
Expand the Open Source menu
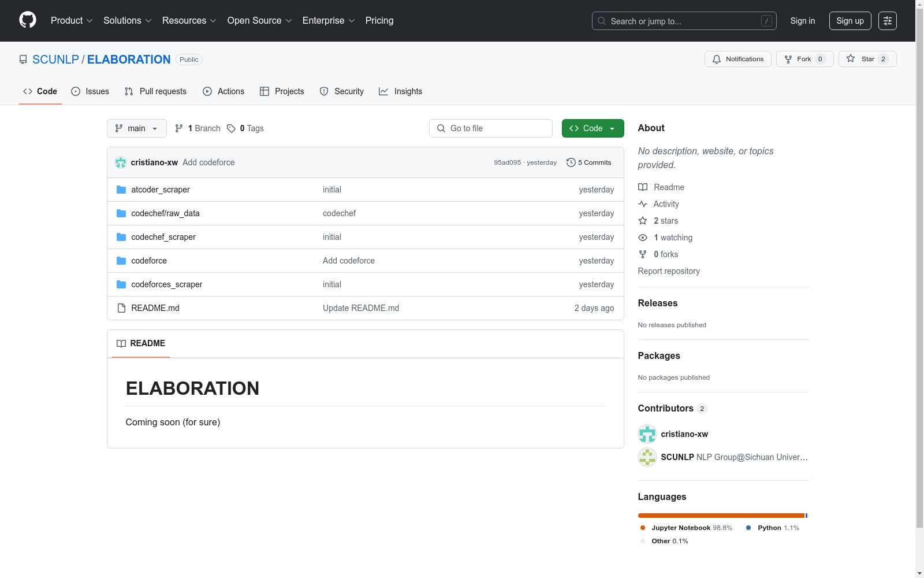pos(260,21)
